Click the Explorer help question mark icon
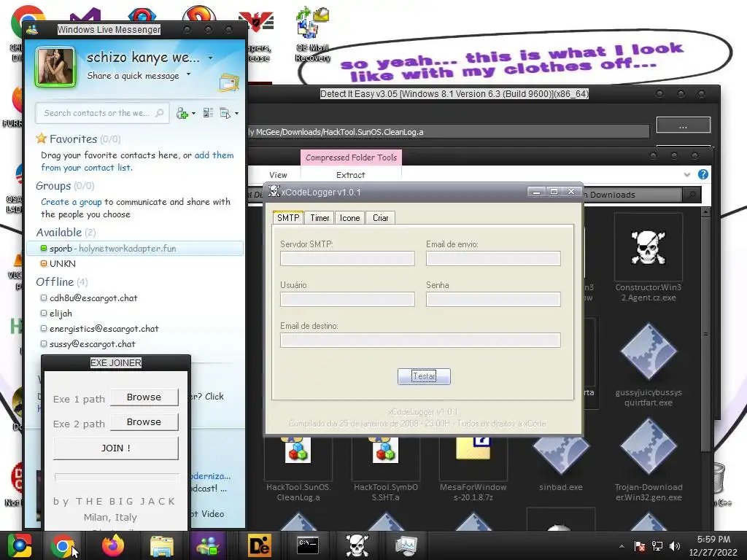 tap(703, 174)
